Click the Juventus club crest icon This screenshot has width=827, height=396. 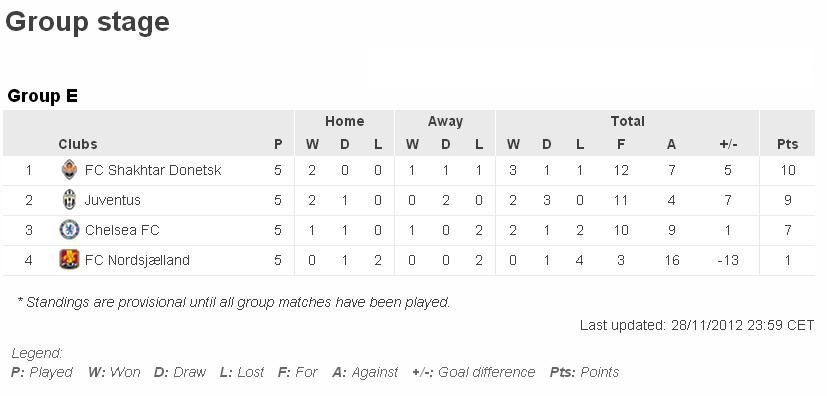[69, 200]
